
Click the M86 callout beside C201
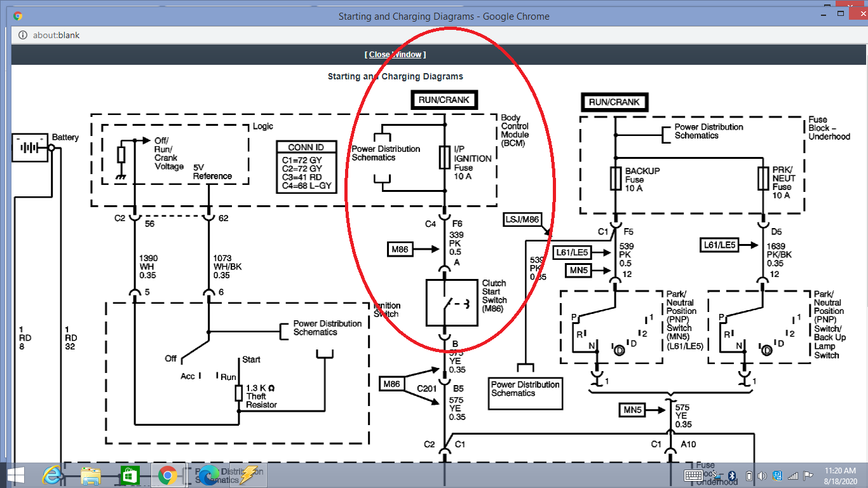click(x=393, y=384)
